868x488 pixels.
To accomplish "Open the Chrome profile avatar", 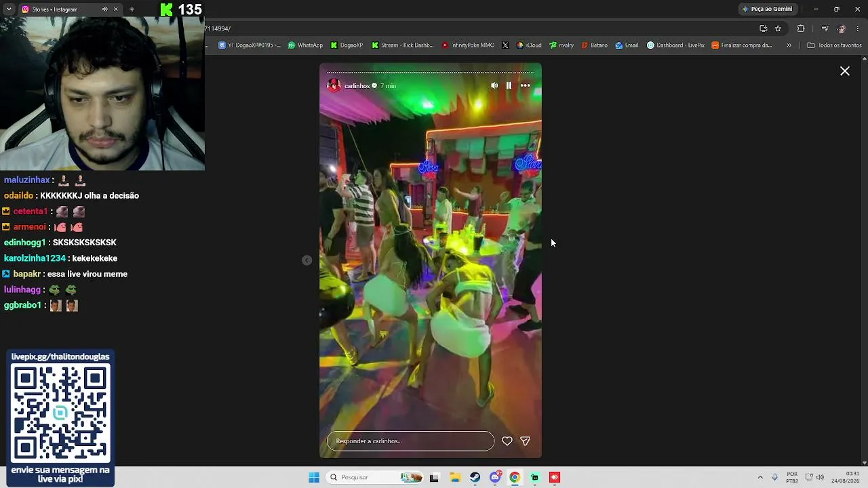I will tap(842, 28).
